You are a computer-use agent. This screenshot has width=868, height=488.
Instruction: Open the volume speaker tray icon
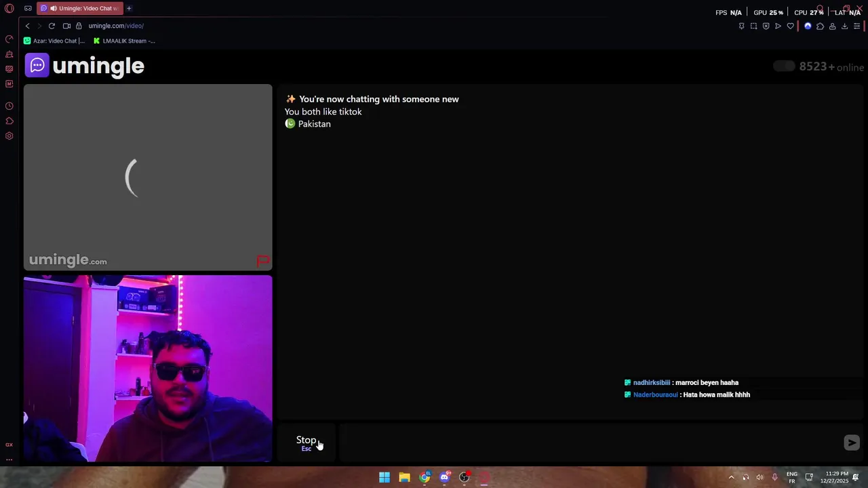tap(760, 477)
